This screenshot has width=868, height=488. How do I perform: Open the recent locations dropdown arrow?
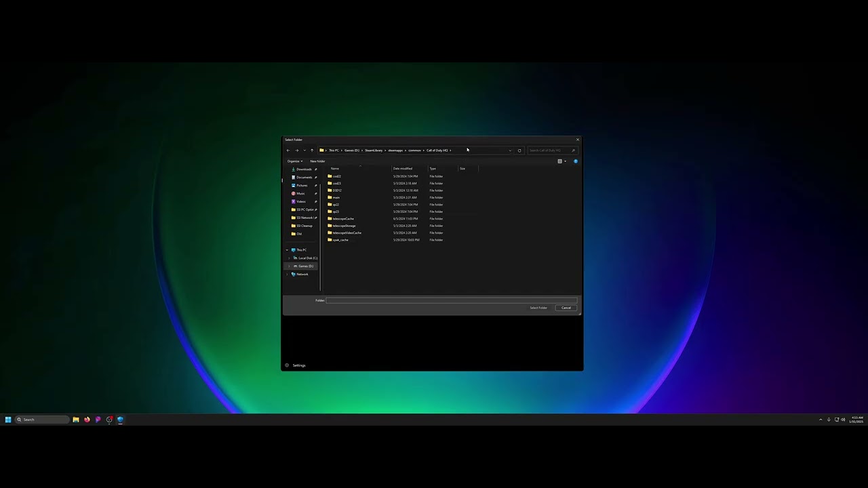coord(304,150)
